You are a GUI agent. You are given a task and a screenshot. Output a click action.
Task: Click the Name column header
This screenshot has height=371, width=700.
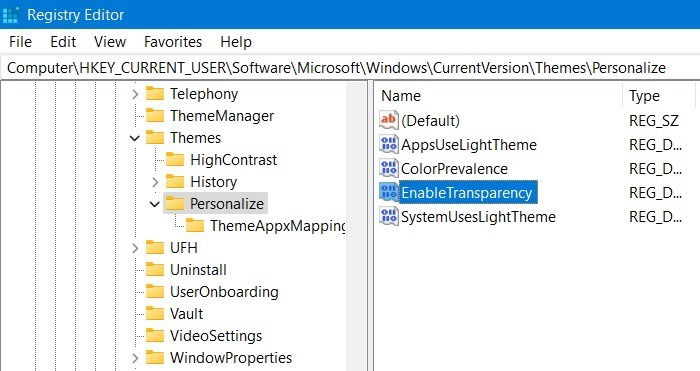497,96
